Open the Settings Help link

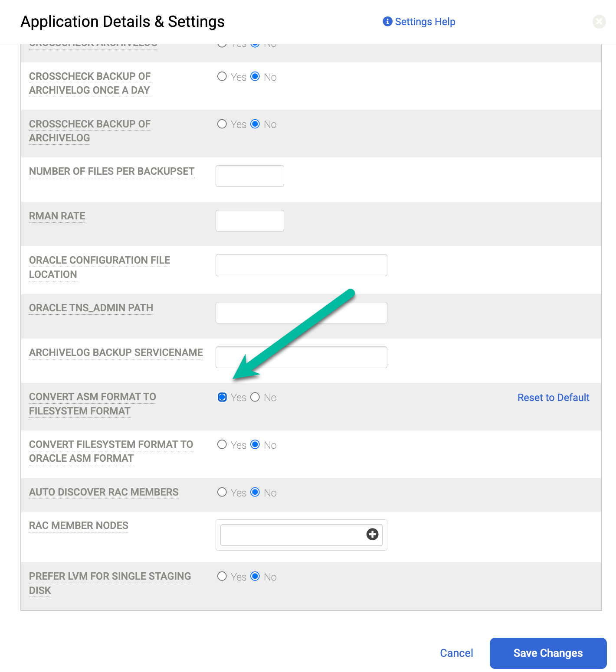[x=425, y=21]
